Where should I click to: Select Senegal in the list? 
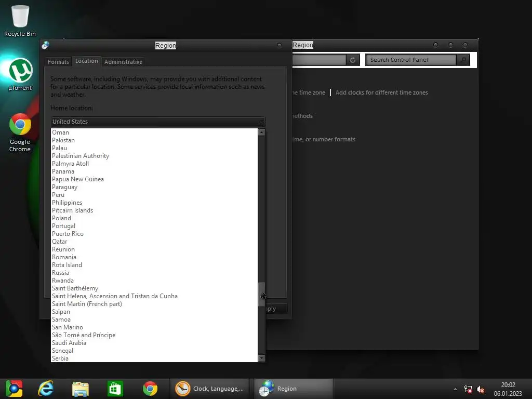[154, 351]
